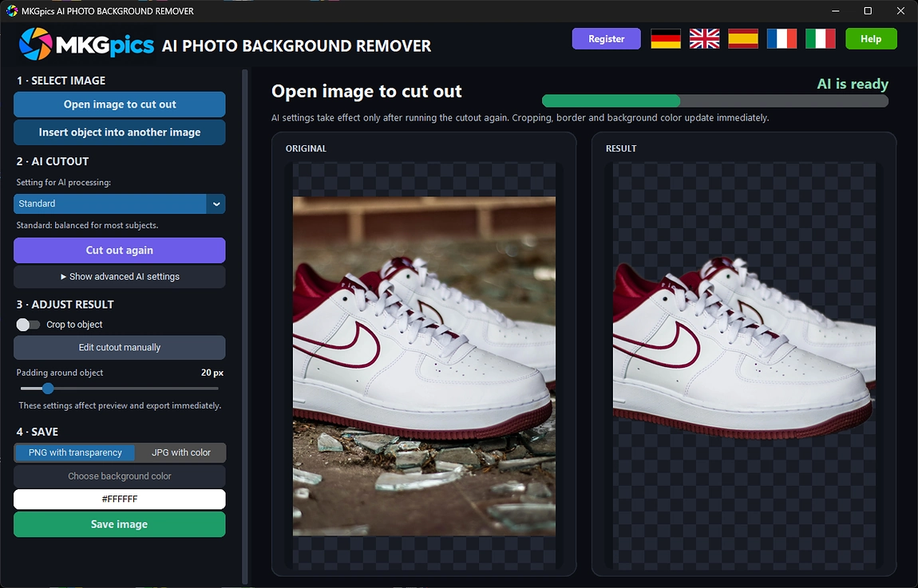Viewport: 918px width, 588px height.
Task: Choose the Spanish flag language
Action: click(x=743, y=38)
